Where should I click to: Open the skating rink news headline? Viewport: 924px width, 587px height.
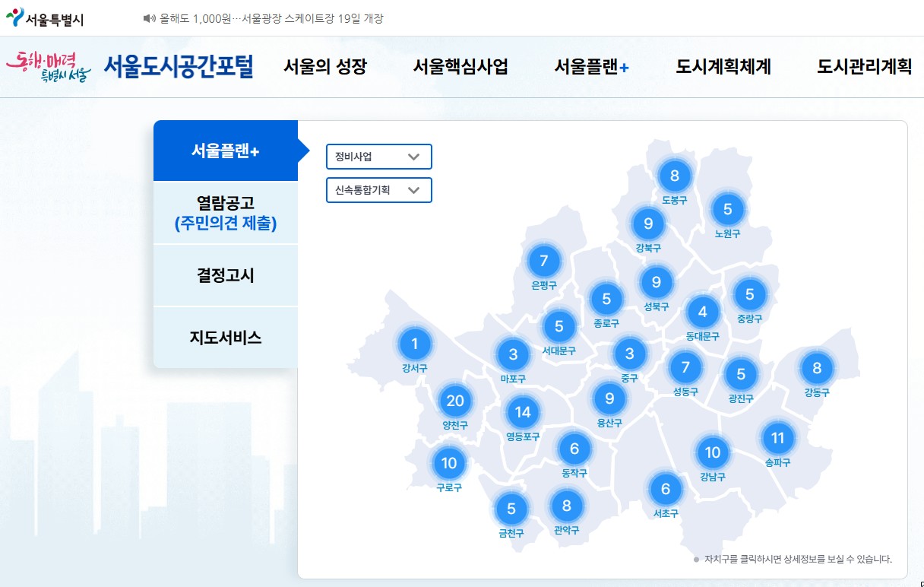click(x=271, y=18)
